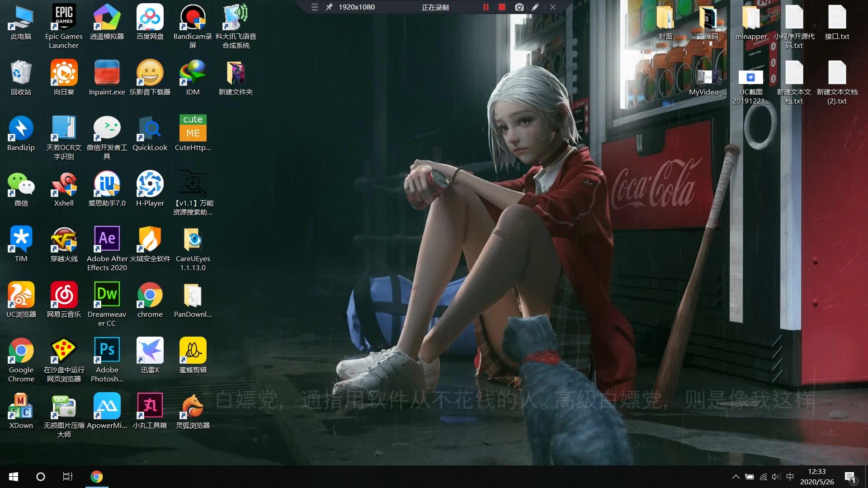This screenshot has width=868, height=488.
Task: Open the volume control in the tray
Action: (776, 477)
